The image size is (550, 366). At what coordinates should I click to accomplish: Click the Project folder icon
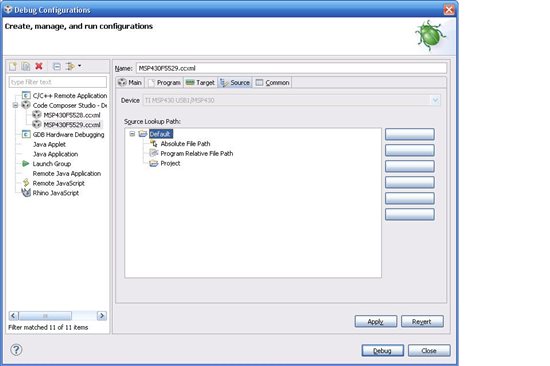tap(154, 163)
